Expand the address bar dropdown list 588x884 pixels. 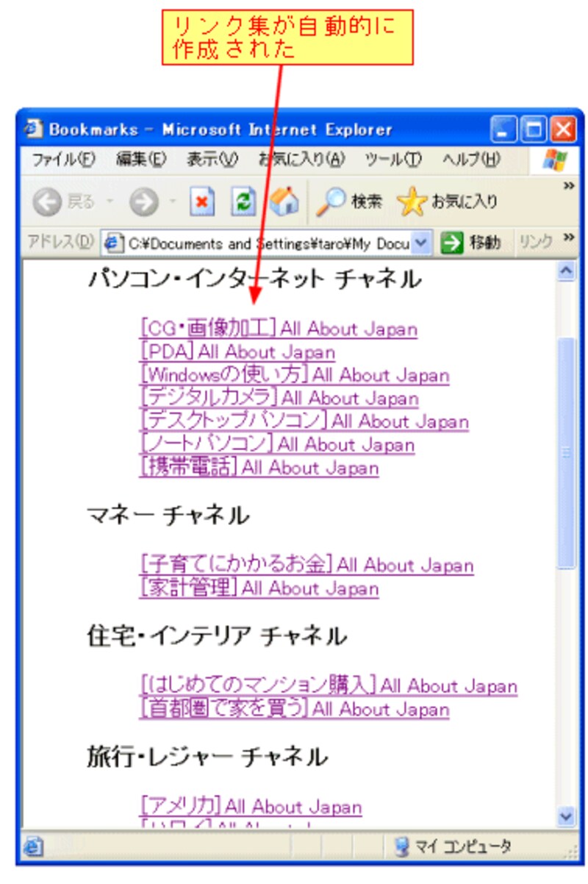(x=421, y=243)
